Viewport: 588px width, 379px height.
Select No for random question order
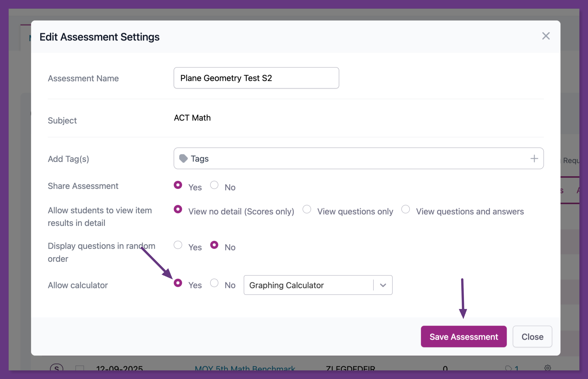[214, 245]
